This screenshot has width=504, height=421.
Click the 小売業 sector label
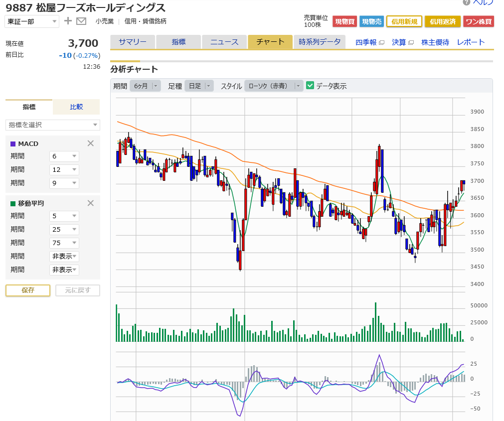[105, 21]
